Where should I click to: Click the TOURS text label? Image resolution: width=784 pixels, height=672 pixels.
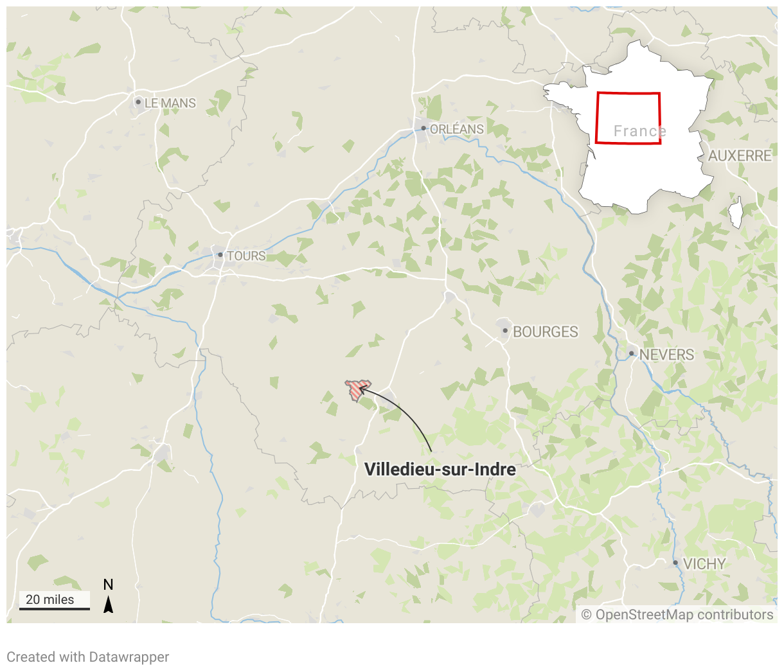[x=246, y=256]
